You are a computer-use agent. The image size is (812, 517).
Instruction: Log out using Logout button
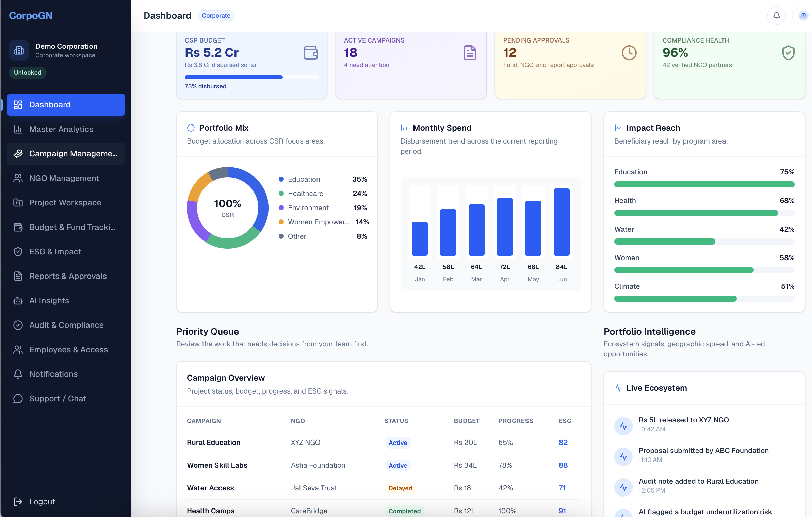[x=66, y=501]
